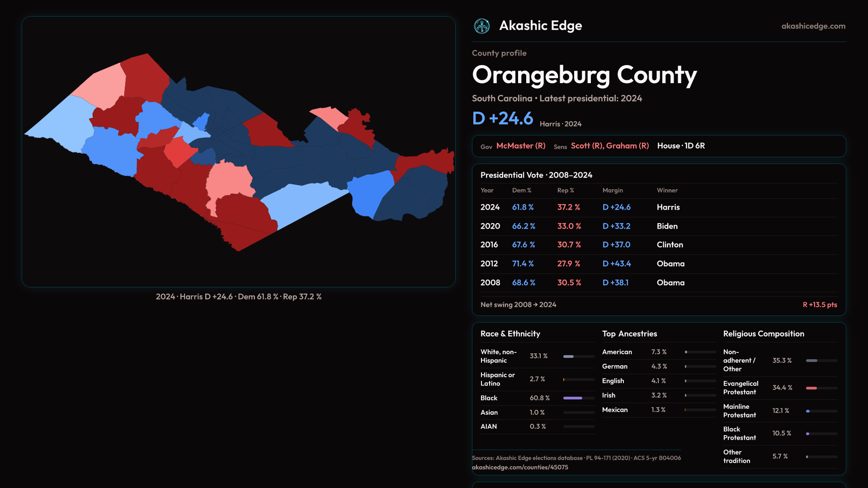Click the Scott (R), Graham (R) senators label

tap(609, 146)
